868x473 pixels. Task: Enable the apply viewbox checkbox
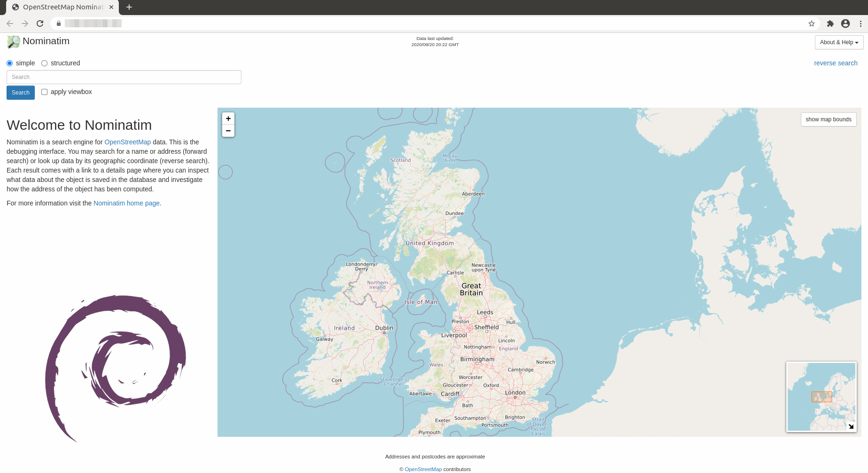point(45,92)
